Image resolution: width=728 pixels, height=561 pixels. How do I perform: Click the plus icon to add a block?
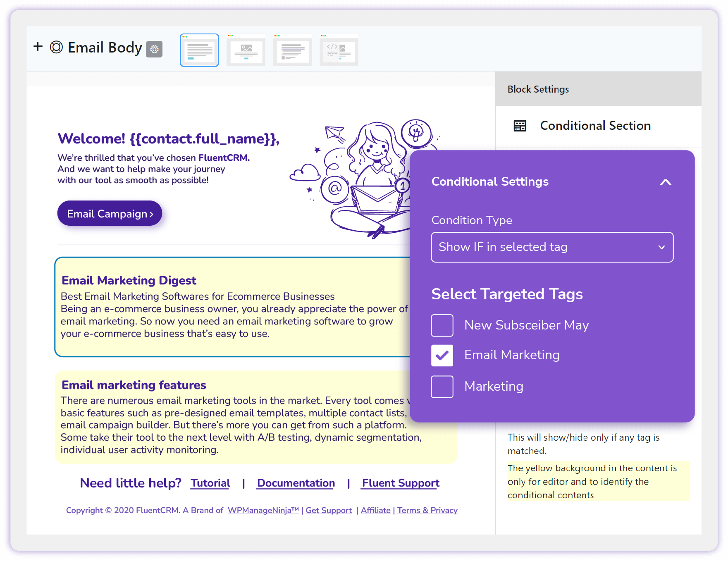click(38, 47)
